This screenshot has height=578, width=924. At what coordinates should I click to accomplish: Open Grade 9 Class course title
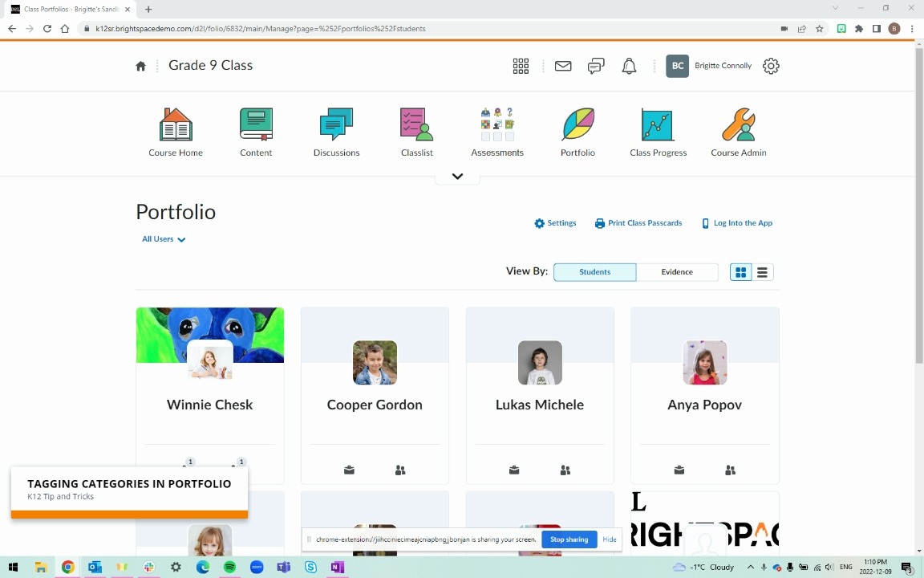click(210, 66)
